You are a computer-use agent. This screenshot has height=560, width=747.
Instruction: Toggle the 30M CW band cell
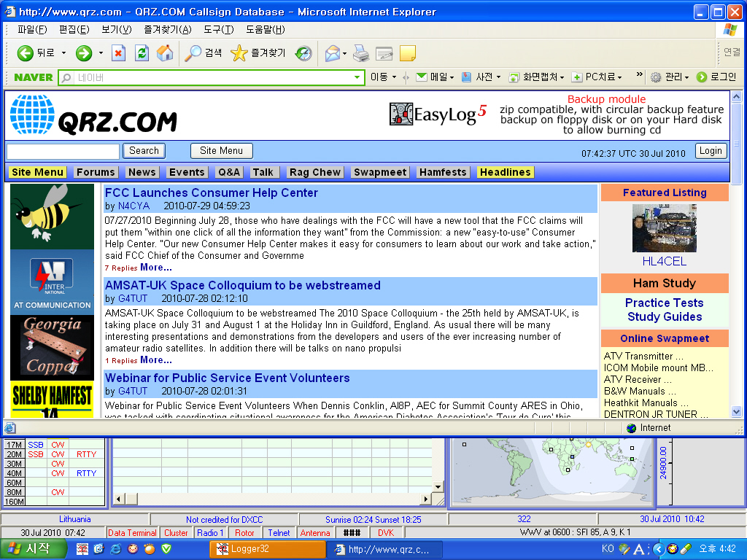[58, 464]
